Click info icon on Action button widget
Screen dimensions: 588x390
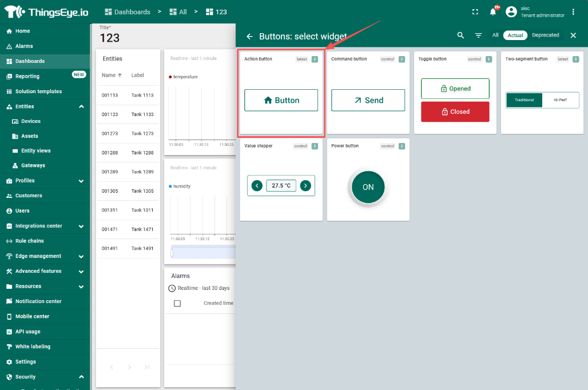(x=315, y=59)
